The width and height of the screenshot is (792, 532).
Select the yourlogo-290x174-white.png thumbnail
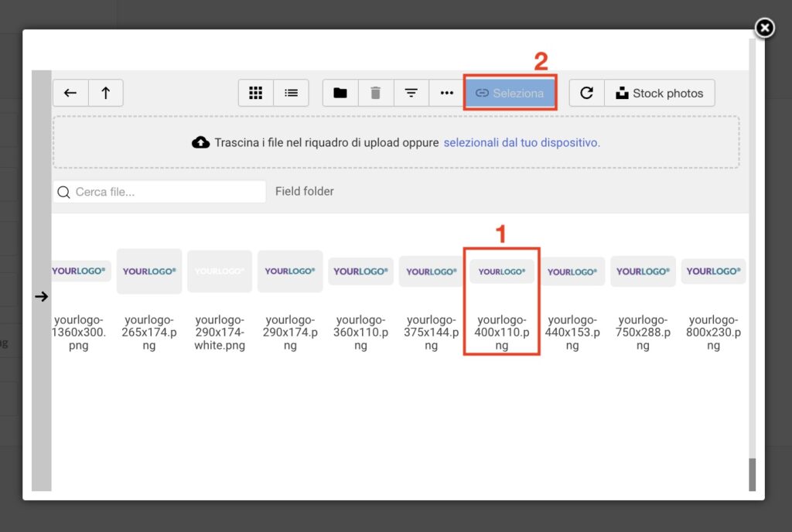coord(220,271)
